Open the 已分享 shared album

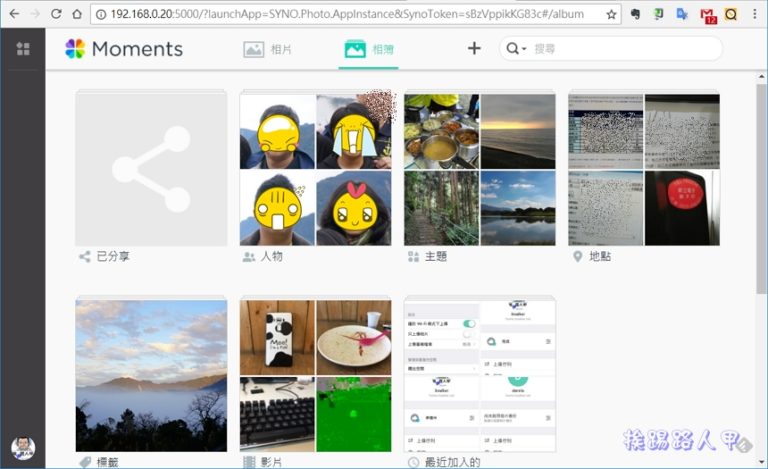coord(151,169)
